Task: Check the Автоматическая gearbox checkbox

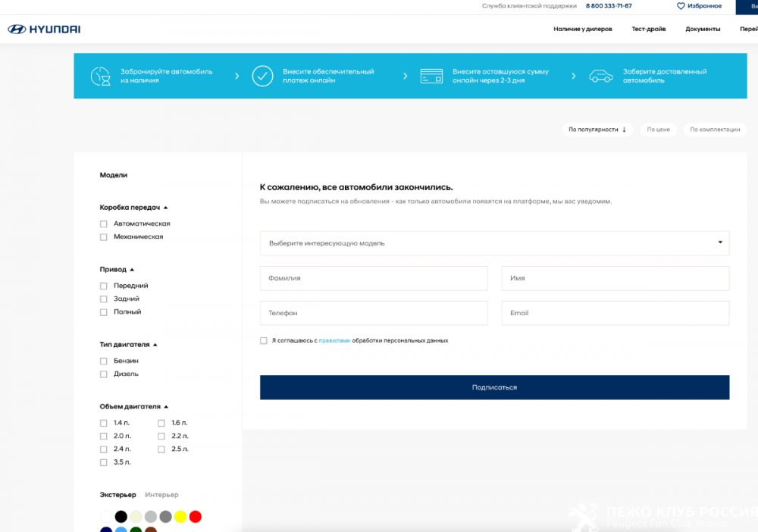Action: click(x=104, y=224)
